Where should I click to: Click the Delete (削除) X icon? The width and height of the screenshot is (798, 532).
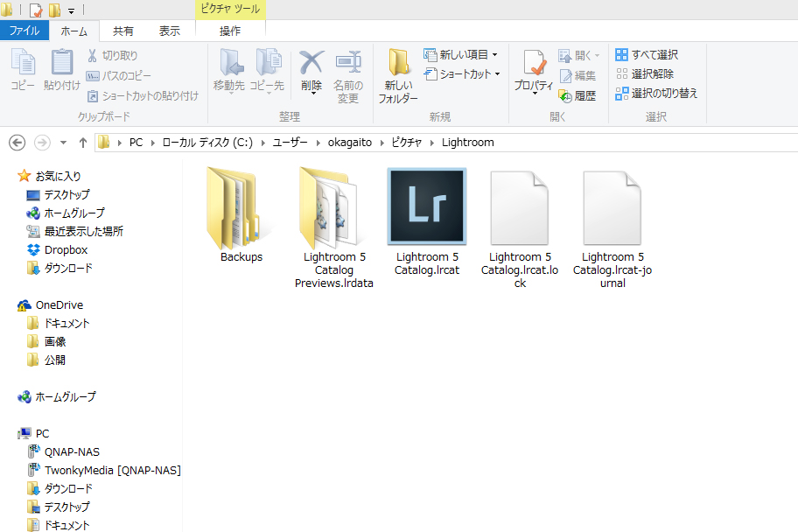[x=311, y=63]
